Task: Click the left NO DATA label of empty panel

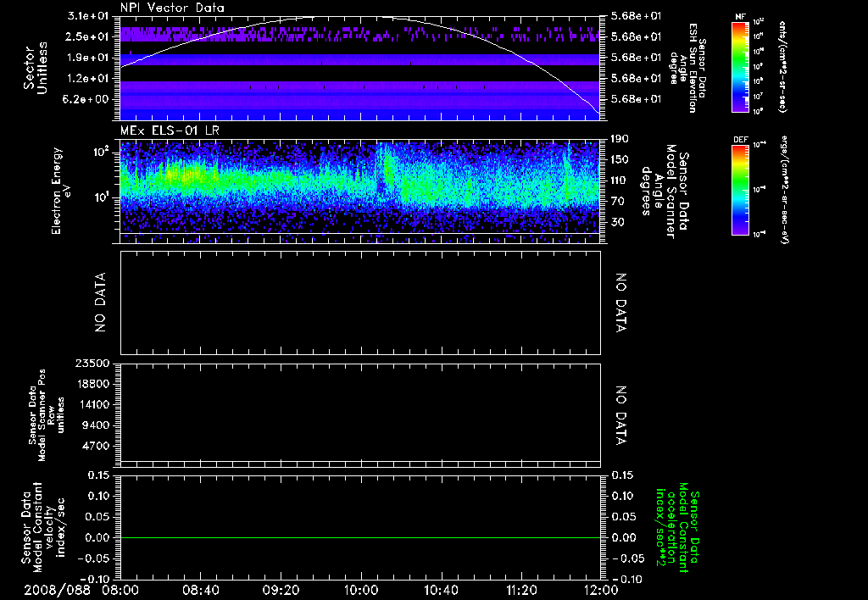Action: (100, 302)
